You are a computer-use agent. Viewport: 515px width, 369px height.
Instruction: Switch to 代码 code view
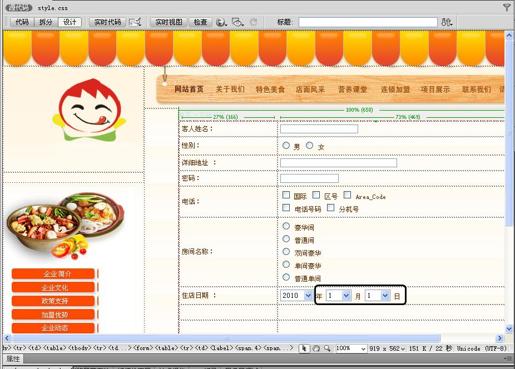pos(22,22)
